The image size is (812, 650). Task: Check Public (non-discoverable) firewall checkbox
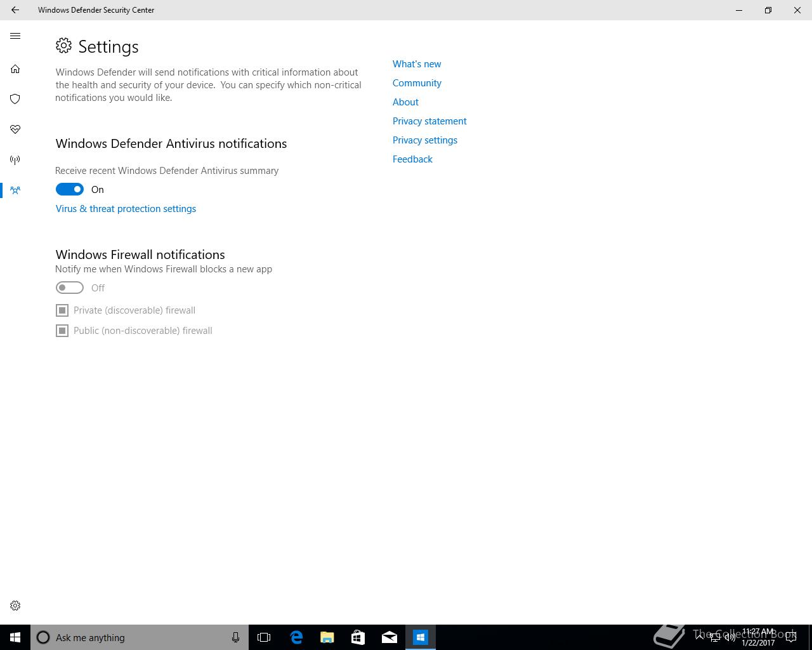tap(62, 331)
